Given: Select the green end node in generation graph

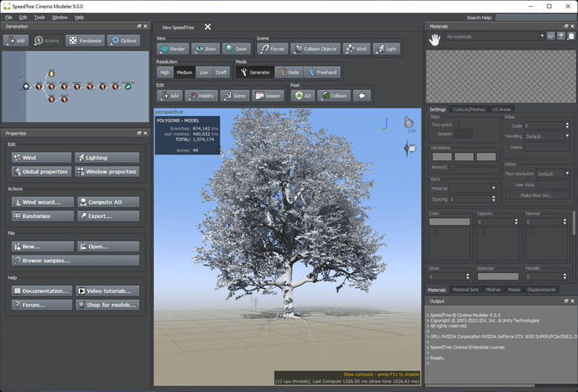Looking at the screenshot, I should (x=128, y=87).
